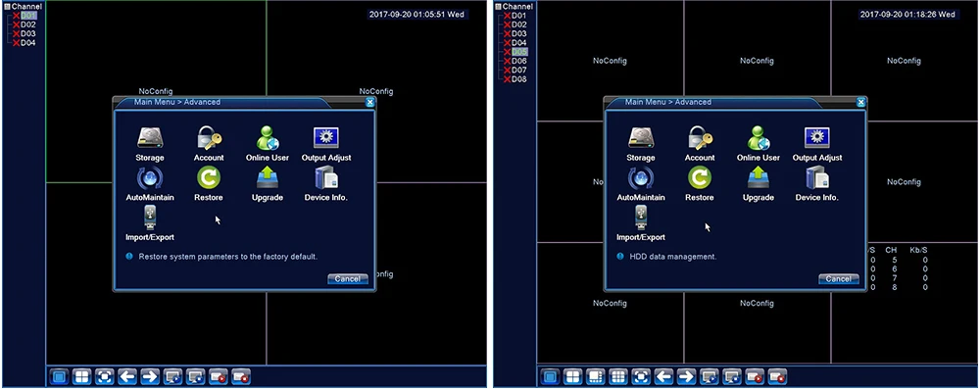The height and width of the screenshot is (389, 980).
Task: Select channel D03 in the right screen tree
Action: 519,33
